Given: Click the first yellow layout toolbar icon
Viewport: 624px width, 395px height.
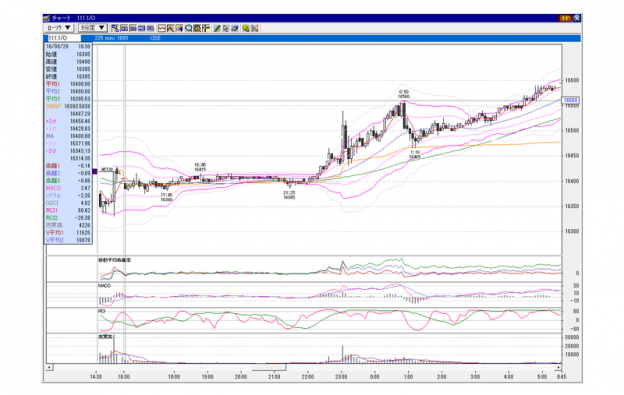Looking at the screenshot, I should coord(115,28).
